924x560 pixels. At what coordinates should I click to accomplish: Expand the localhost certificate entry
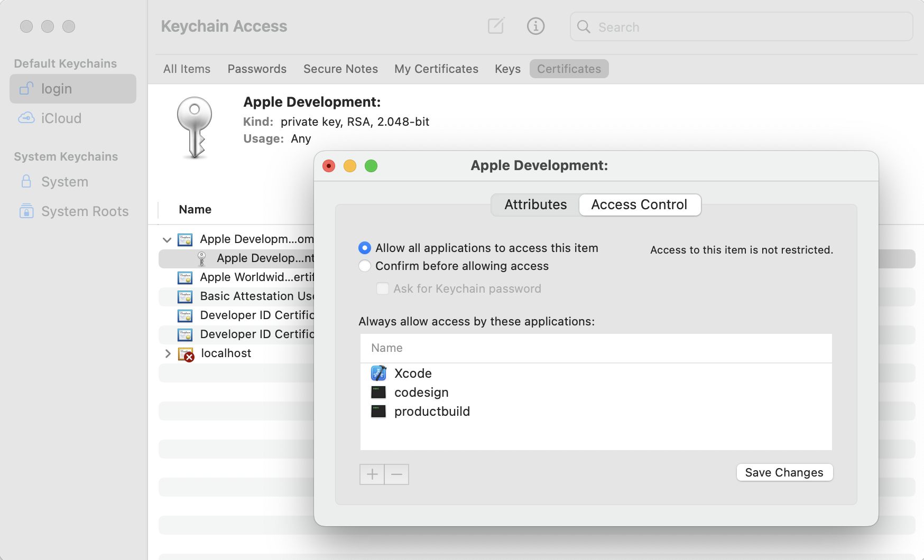pyautogui.click(x=168, y=353)
